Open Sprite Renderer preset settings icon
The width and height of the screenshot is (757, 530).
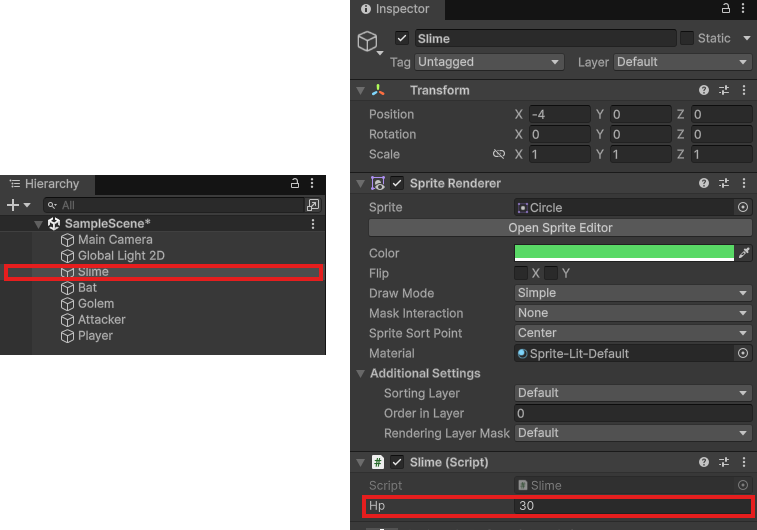[724, 183]
